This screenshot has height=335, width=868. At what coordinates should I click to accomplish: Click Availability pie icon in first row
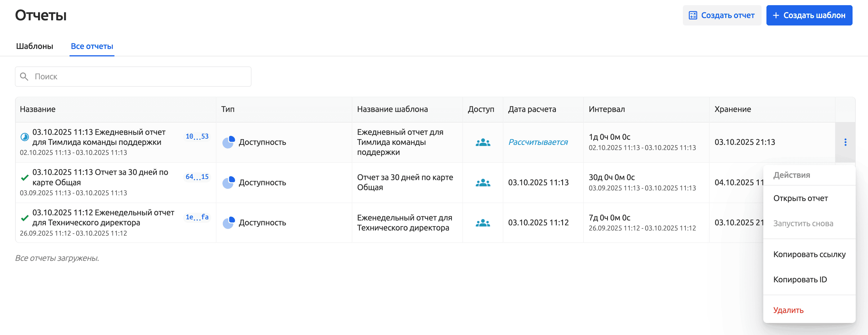pos(229,142)
